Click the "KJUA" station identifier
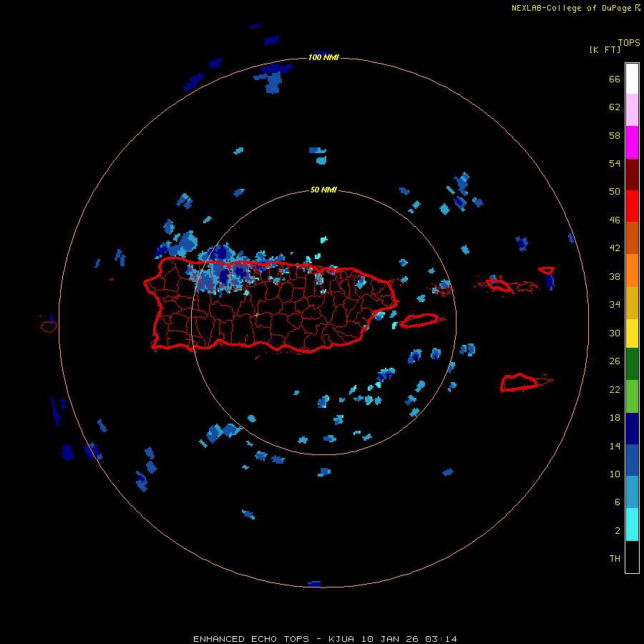644x644 pixels. click(x=341, y=639)
